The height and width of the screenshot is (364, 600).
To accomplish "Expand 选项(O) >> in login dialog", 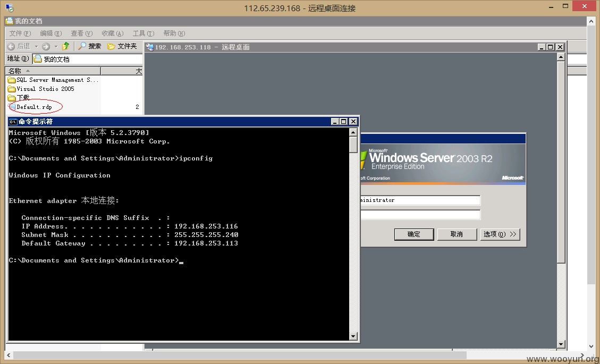I will (500, 234).
